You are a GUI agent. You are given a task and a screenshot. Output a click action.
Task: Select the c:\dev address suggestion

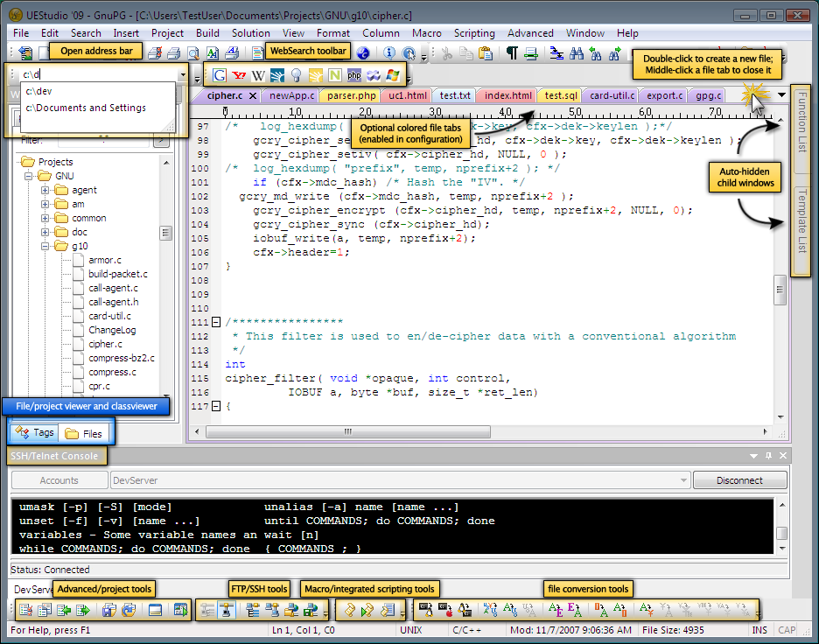(x=38, y=91)
